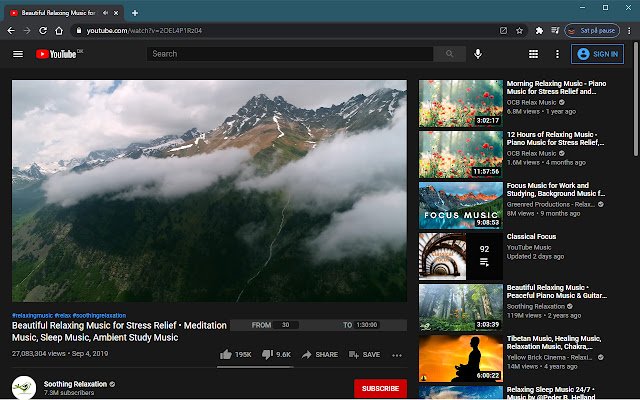Open 'Classical Focus' playlist title

click(x=531, y=236)
